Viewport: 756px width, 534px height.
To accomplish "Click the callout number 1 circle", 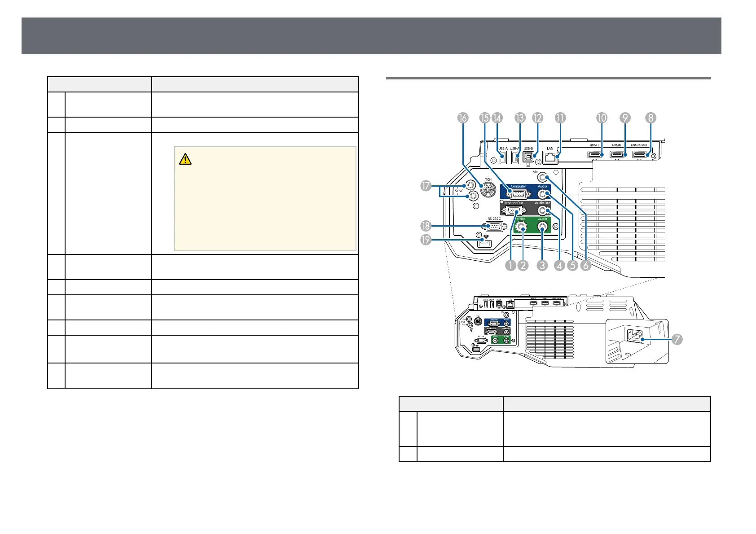I will (x=510, y=266).
